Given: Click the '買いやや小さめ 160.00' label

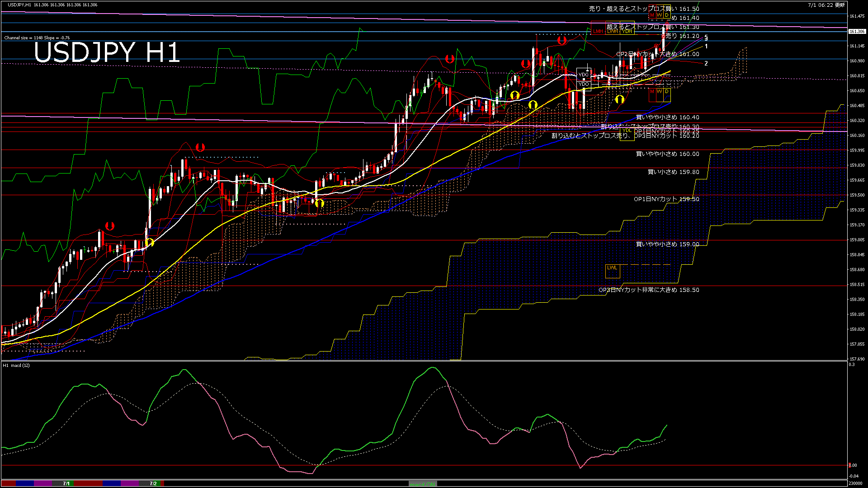Looking at the screenshot, I should point(668,154).
